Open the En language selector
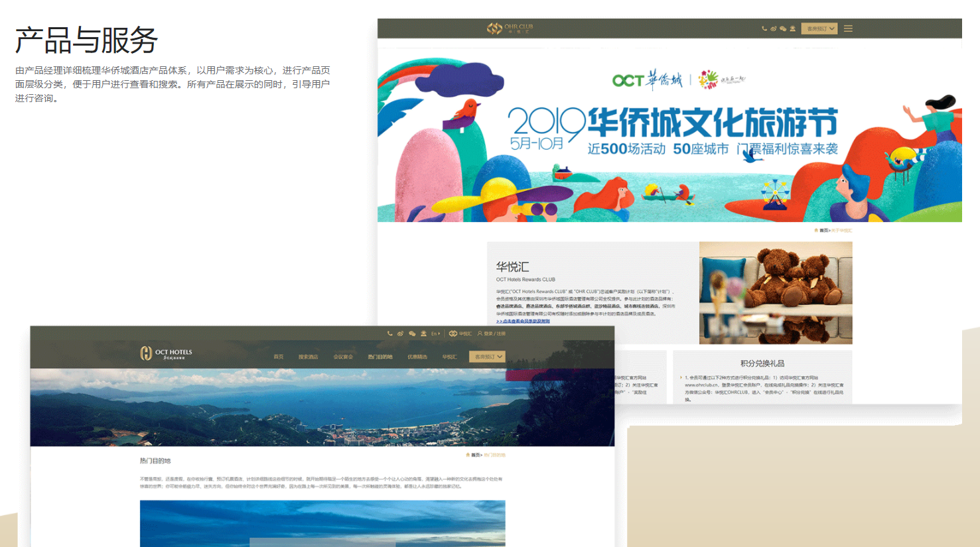 pos(435,334)
